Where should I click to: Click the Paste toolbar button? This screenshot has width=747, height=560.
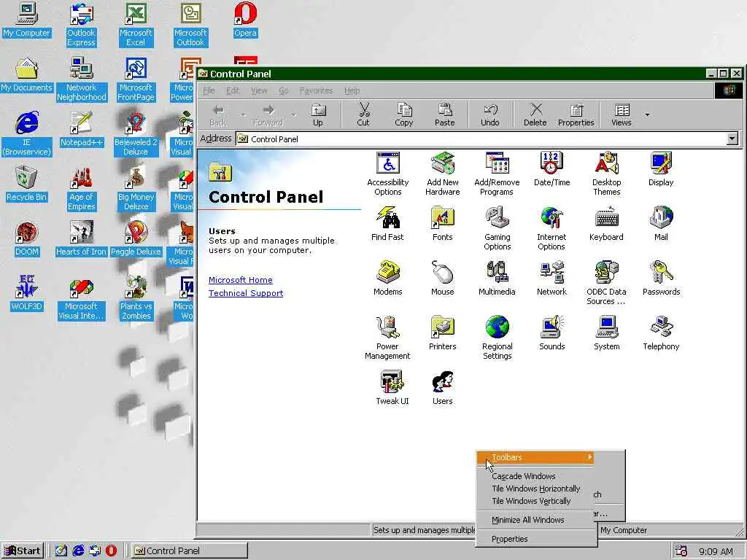point(444,115)
